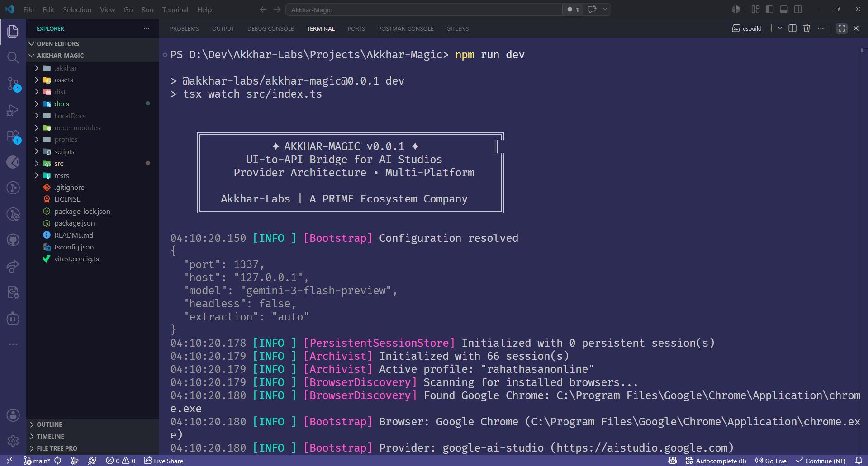Screen dimensions: 868x466
Task: Open Explorer views and more actions menu
Action: pos(147,28)
